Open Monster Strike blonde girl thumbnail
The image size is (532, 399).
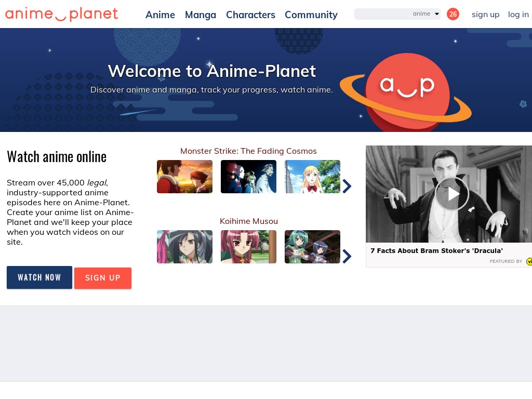tap(312, 177)
